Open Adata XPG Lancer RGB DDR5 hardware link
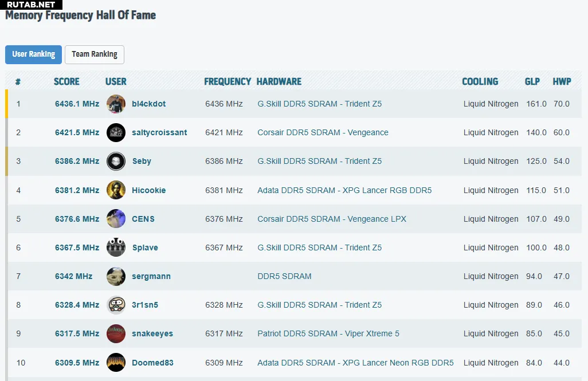The width and height of the screenshot is (588, 381). [344, 190]
